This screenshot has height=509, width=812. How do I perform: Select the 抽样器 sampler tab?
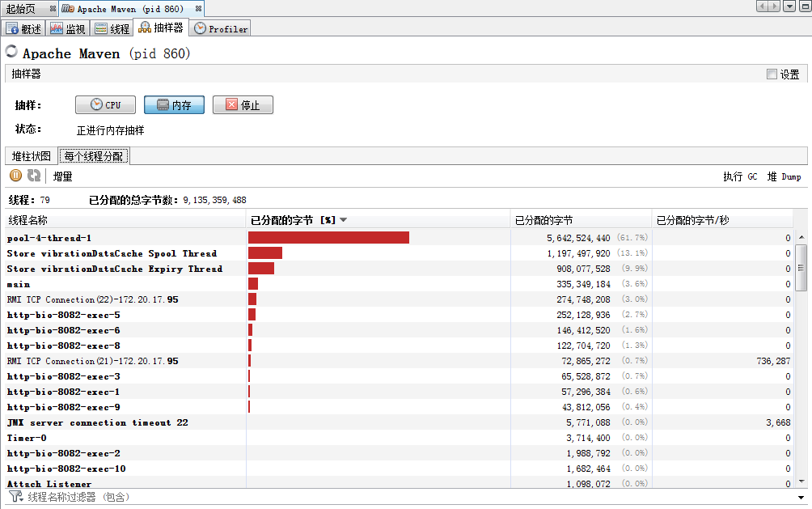(x=161, y=28)
